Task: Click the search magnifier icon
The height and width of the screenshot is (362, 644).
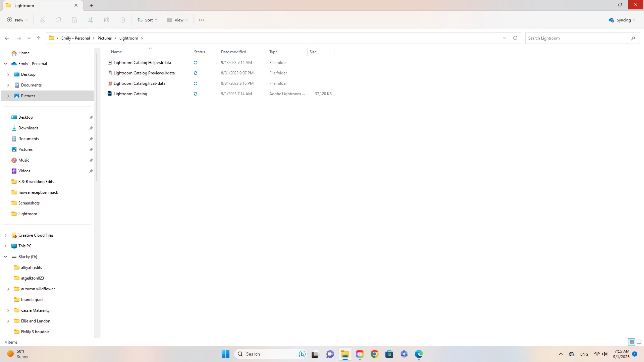Action: (x=633, y=38)
